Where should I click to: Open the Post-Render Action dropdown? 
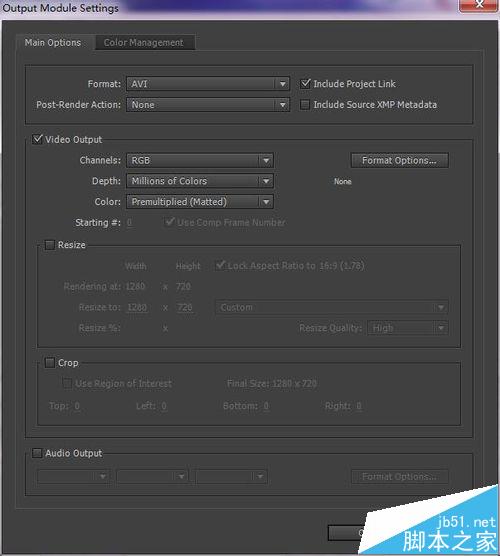(208, 105)
